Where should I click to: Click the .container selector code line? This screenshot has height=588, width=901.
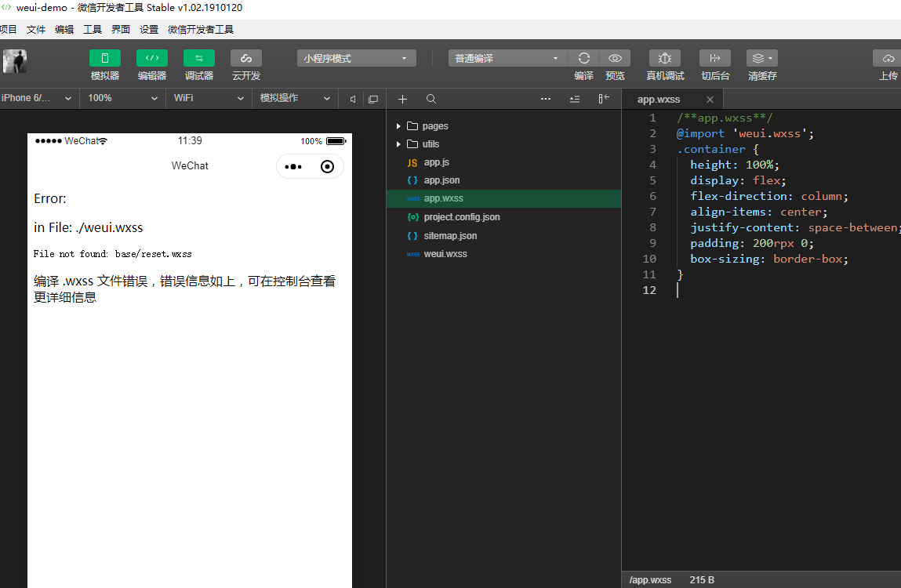pos(718,149)
